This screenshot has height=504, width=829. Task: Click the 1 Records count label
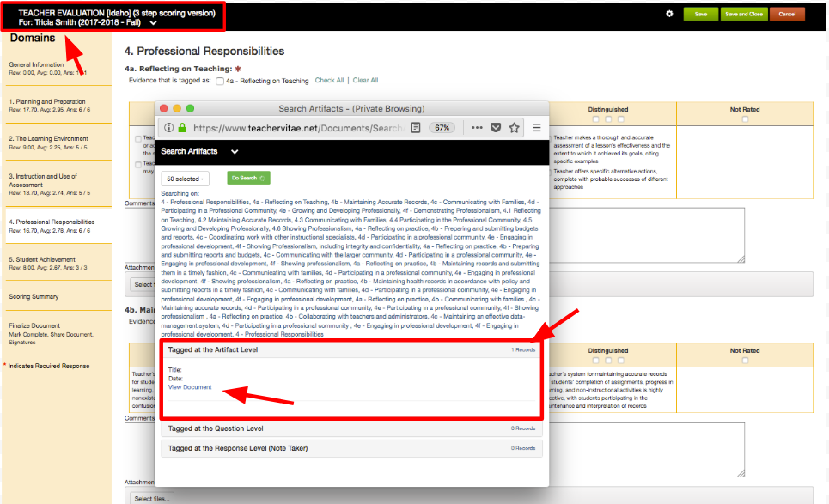tap(523, 349)
